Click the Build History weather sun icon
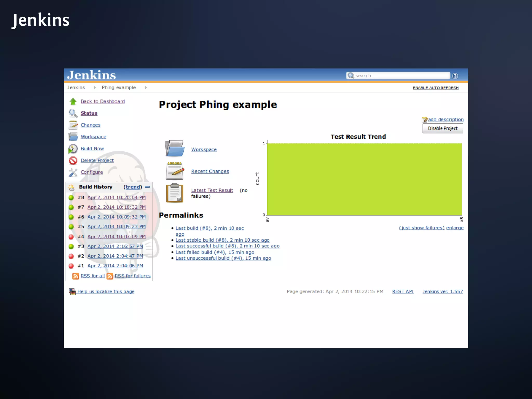The image size is (532, 399). (71, 187)
